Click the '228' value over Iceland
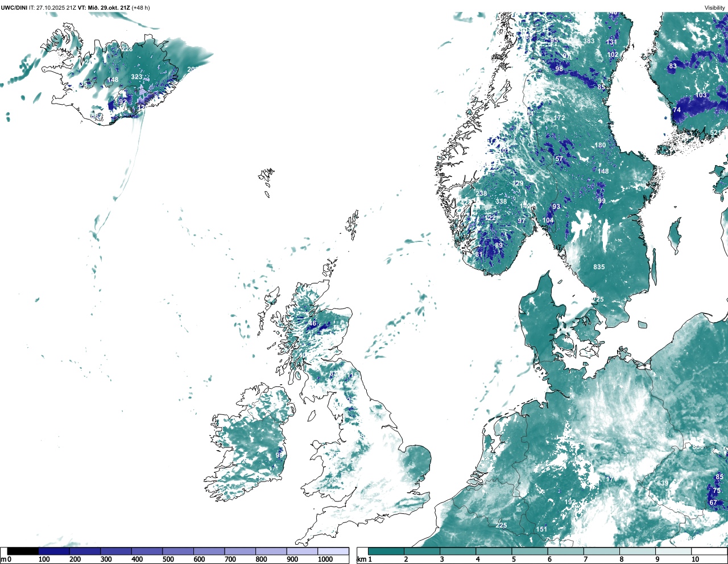The width and height of the screenshot is (728, 564). [x=127, y=49]
